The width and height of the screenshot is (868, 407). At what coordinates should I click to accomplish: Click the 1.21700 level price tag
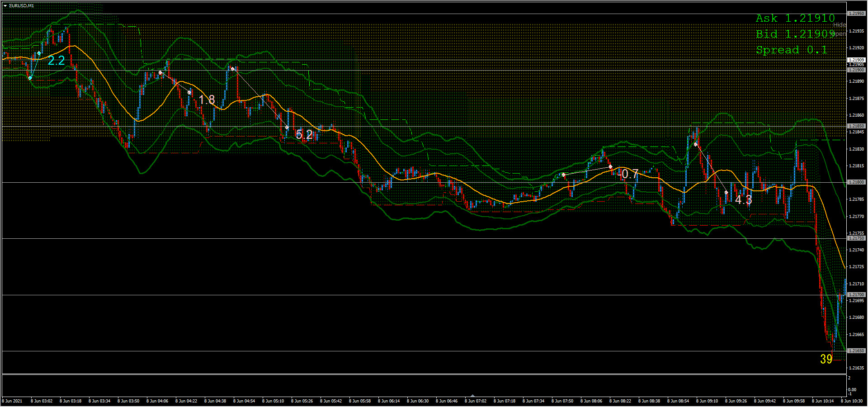click(856, 295)
